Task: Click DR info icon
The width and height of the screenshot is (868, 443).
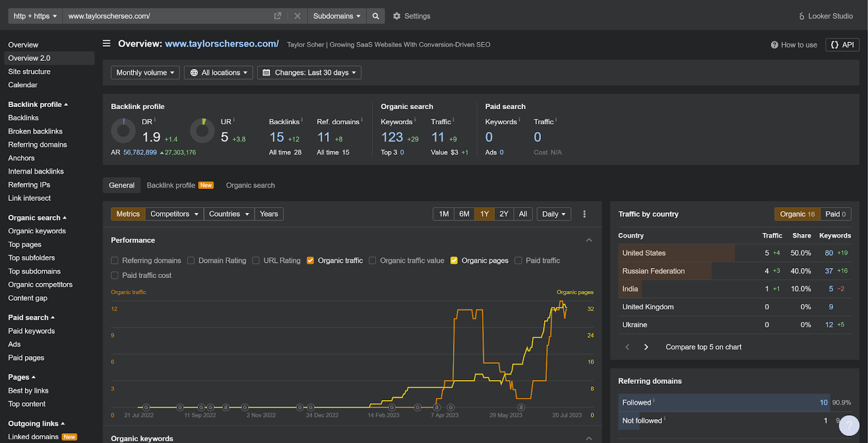Action: [x=155, y=119]
